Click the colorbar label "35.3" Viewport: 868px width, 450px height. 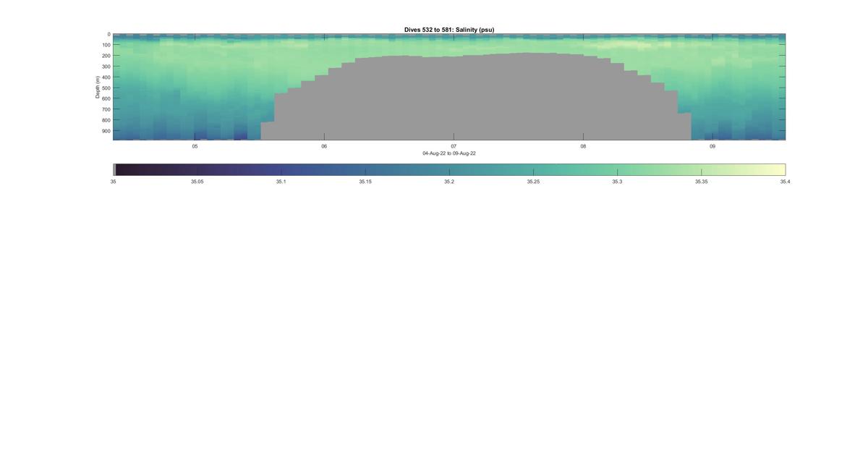click(x=617, y=182)
